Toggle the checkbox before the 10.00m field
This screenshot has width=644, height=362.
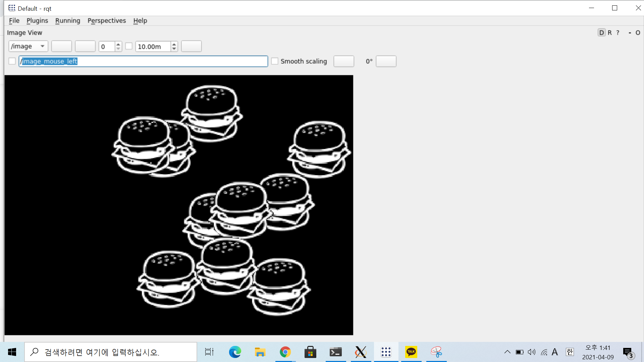coord(129,46)
